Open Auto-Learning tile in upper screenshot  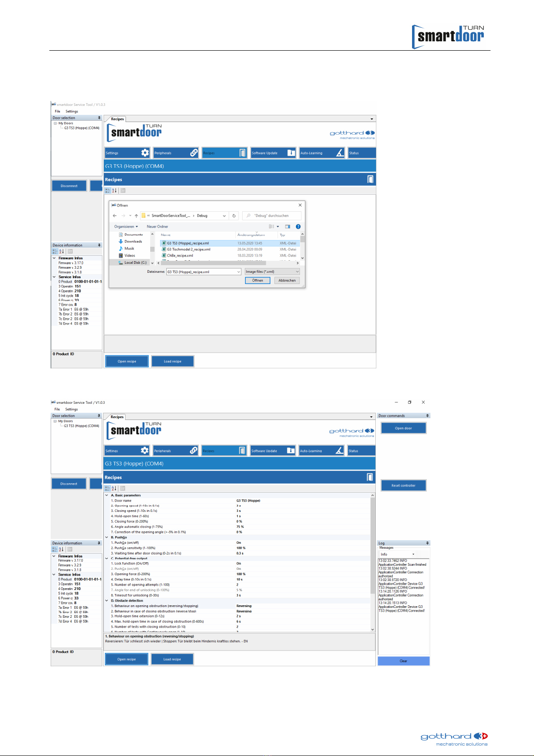(x=322, y=153)
